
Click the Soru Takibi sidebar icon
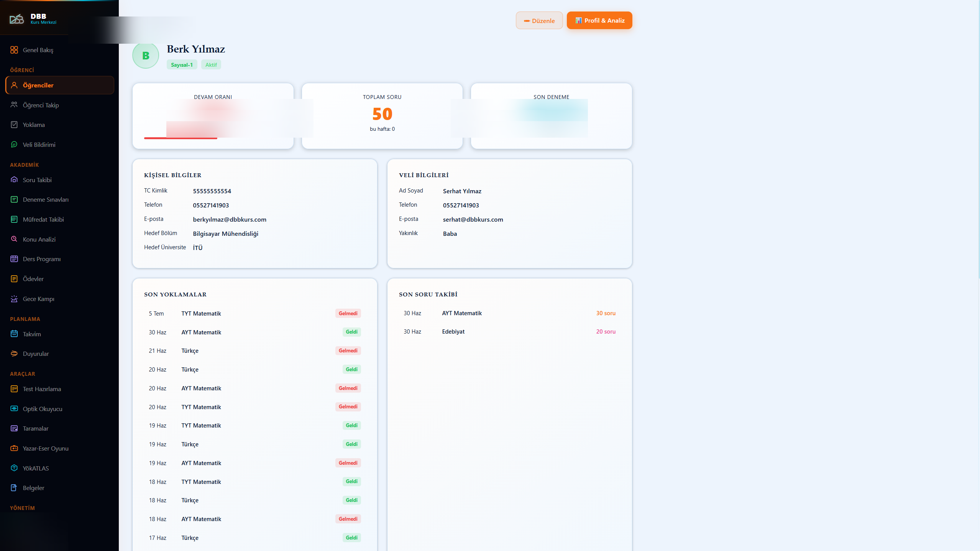(x=14, y=179)
